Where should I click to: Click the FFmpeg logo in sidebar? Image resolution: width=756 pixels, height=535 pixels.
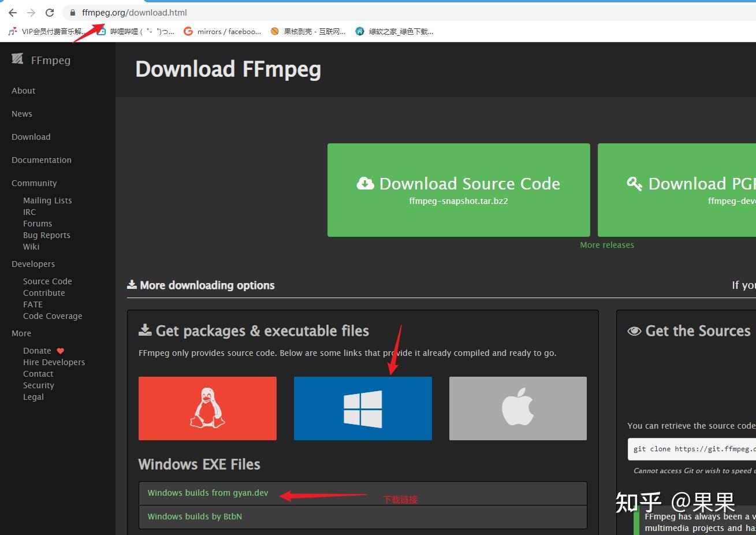(x=41, y=60)
